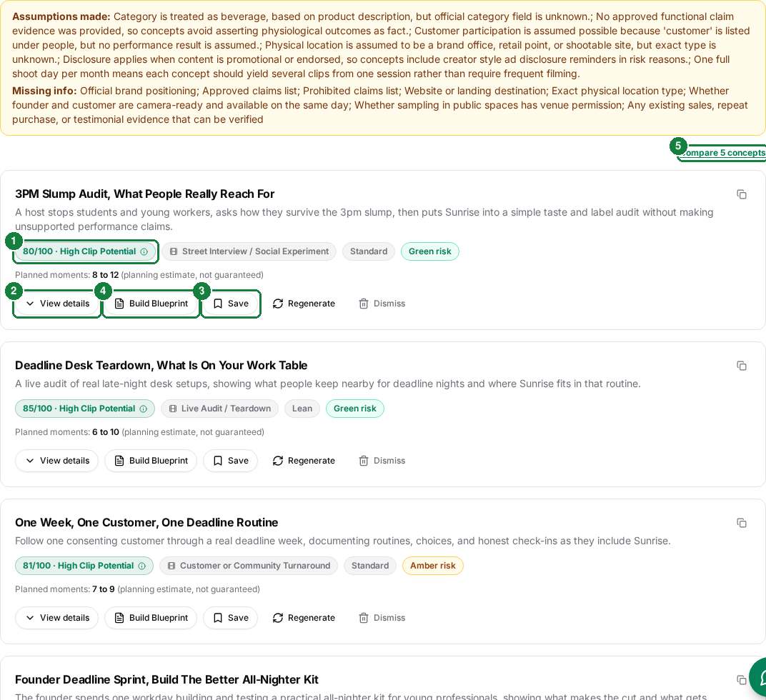Click Planned moments 8 to 12 text
Image resolution: width=766 pixels, height=700 pixels.
[x=139, y=275]
